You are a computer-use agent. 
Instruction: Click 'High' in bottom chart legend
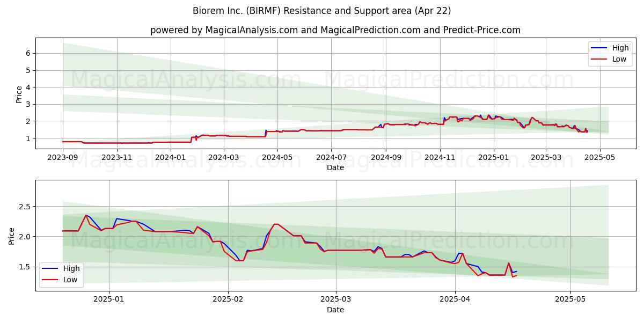(x=71, y=268)
